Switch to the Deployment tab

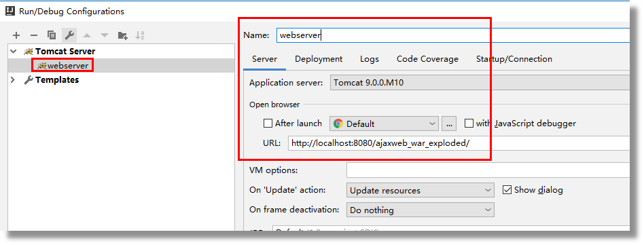tap(319, 59)
